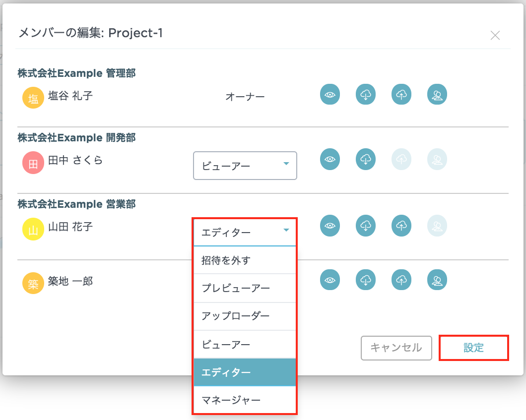Click the member management icon for 塩谷 礼子
The width and height of the screenshot is (526, 420).
(x=437, y=94)
